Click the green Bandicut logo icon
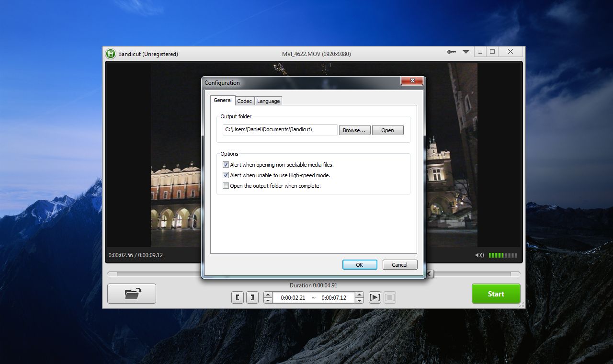The height and width of the screenshot is (364, 613). 111,54
